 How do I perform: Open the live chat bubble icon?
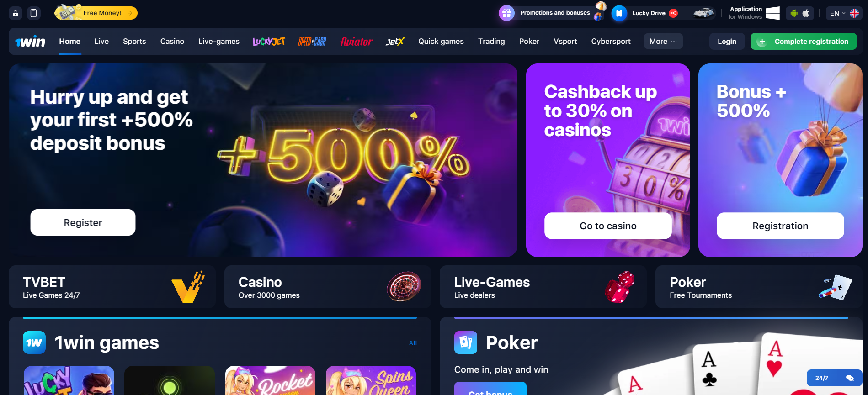tap(850, 378)
